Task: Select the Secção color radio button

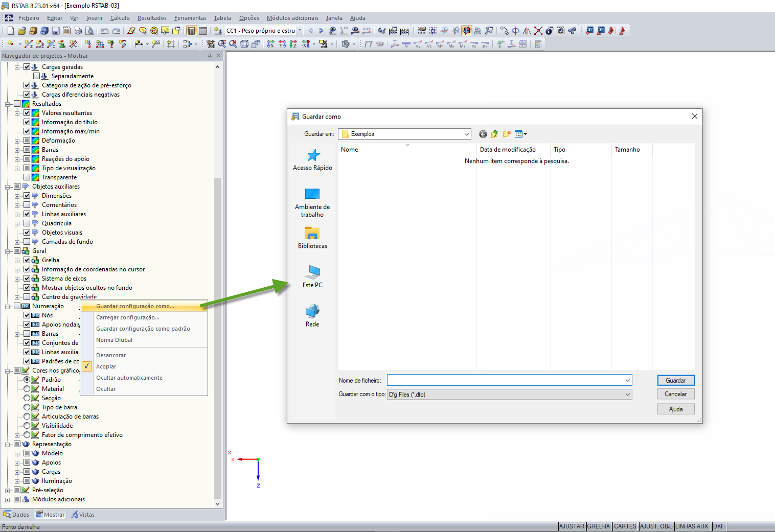Action: point(27,398)
